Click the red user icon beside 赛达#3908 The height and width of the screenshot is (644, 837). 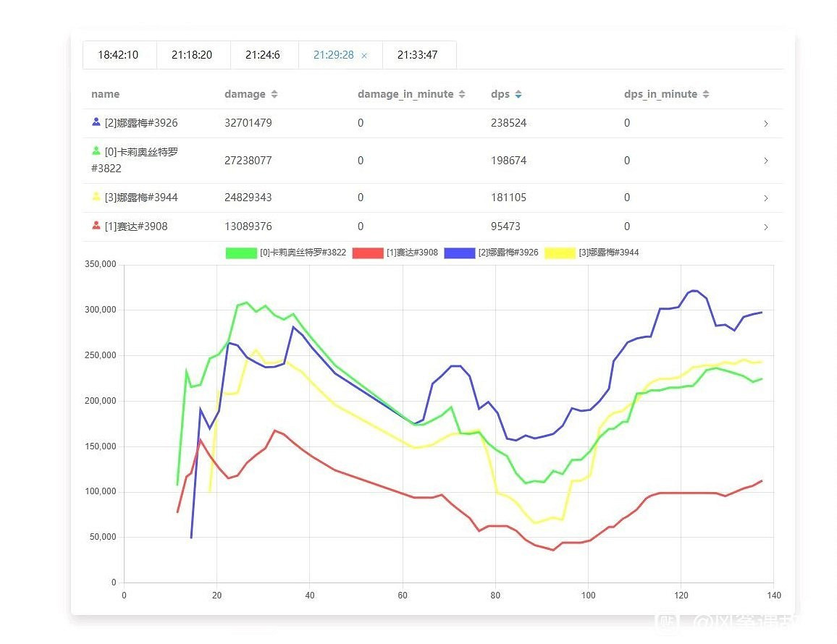(x=96, y=226)
